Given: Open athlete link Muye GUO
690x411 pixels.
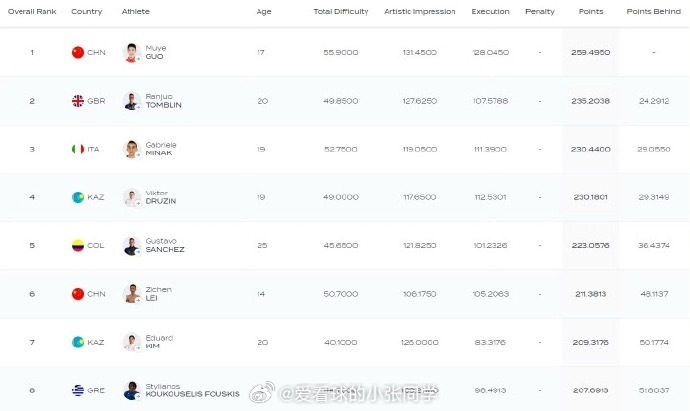Looking at the screenshot, I should click(x=156, y=52).
